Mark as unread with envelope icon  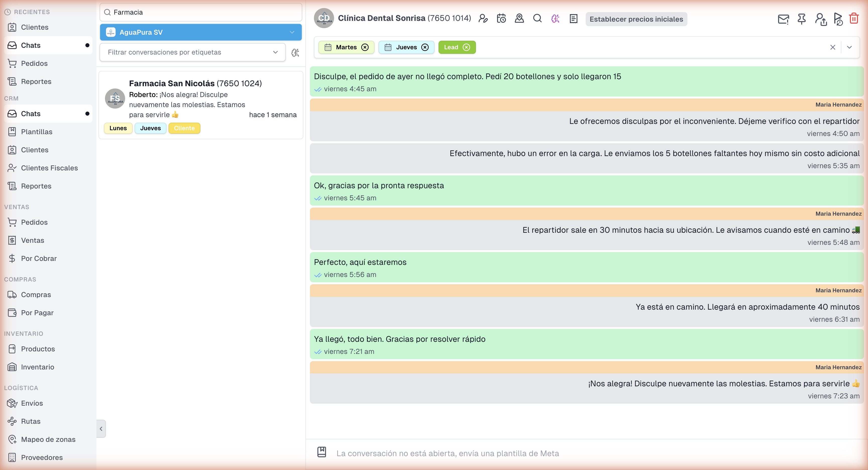(x=783, y=19)
